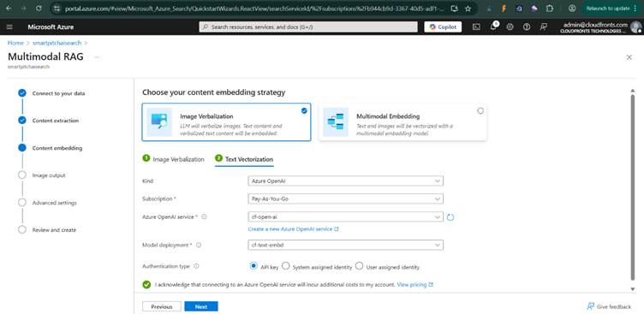Open the browser profile icon
Image resolution: width=644 pixels, height=314 pixels.
[572, 9]
